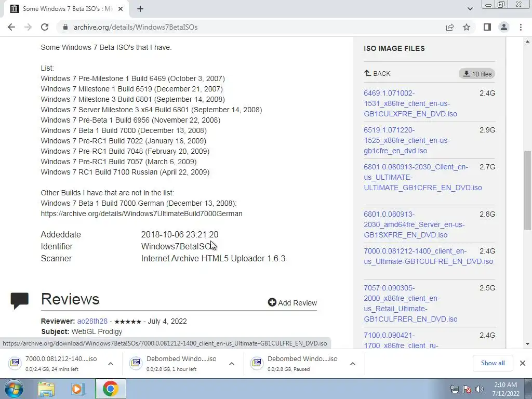Open 6801 Client ULTIMATE ISO link
This screenshot has width=532, height=399.
423,177
